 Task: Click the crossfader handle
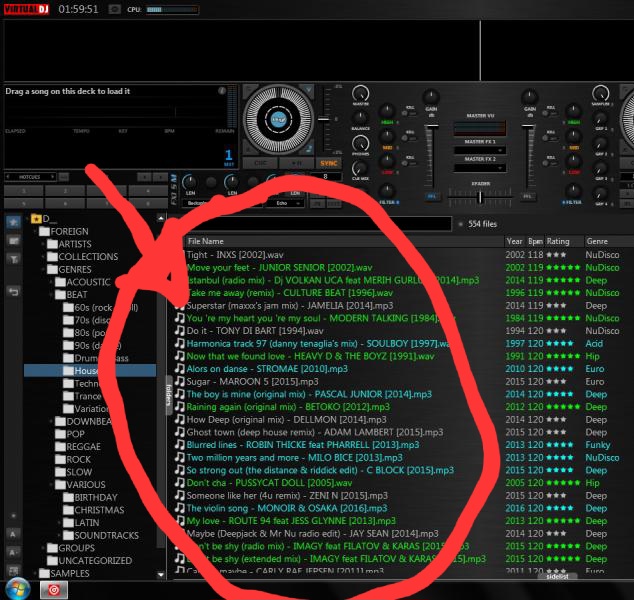(480, 197)
